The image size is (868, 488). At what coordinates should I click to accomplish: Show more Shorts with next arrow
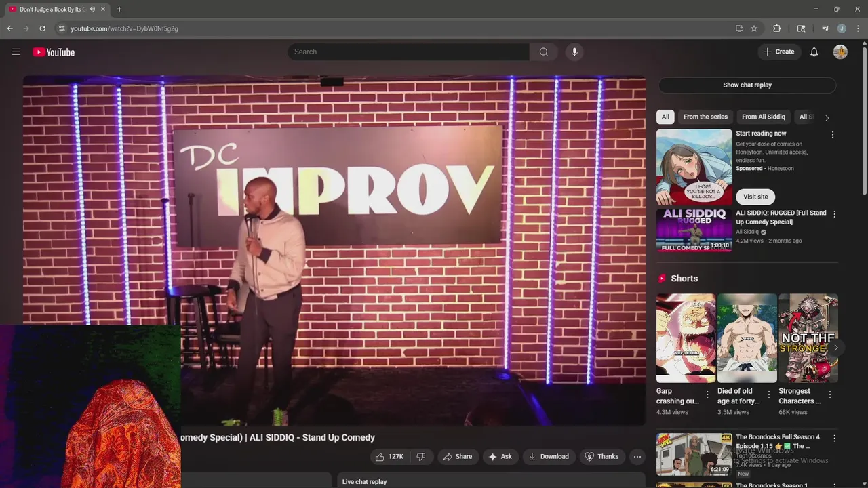tap(835, 348)
